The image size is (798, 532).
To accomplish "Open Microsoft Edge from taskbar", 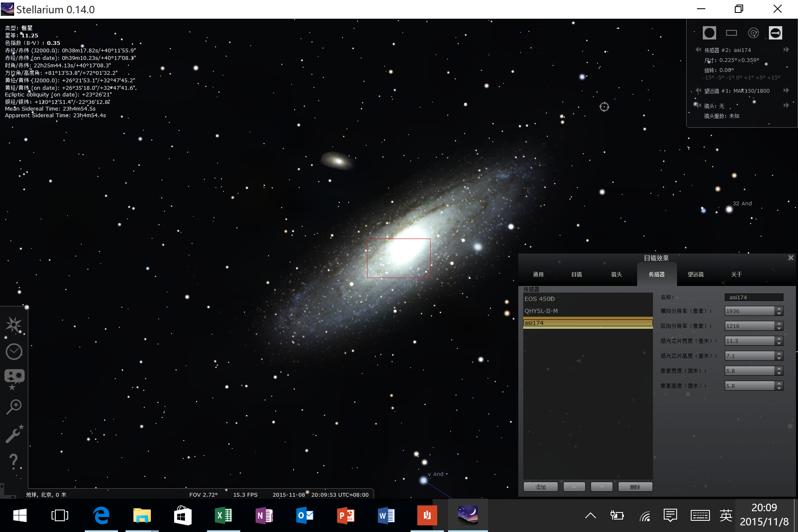I will [x=101, y=515].
